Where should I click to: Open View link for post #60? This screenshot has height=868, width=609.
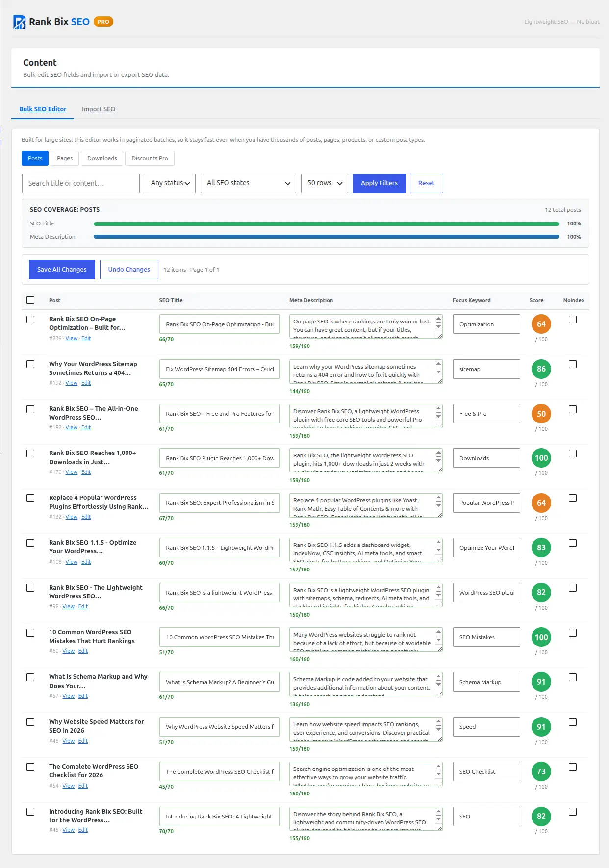(x=68, y=651)
